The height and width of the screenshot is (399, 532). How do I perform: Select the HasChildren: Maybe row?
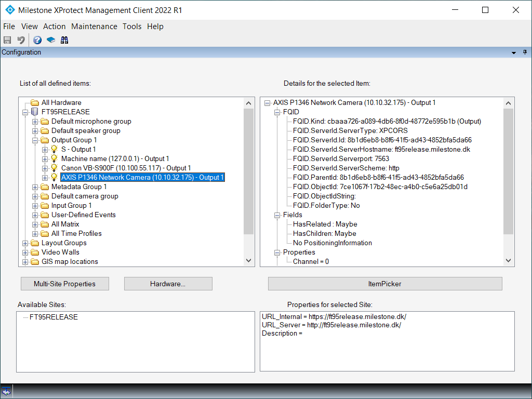(x=324, y=233)
